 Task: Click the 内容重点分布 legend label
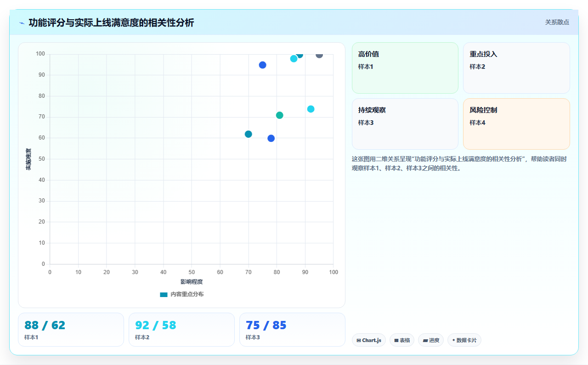point(187,294)
